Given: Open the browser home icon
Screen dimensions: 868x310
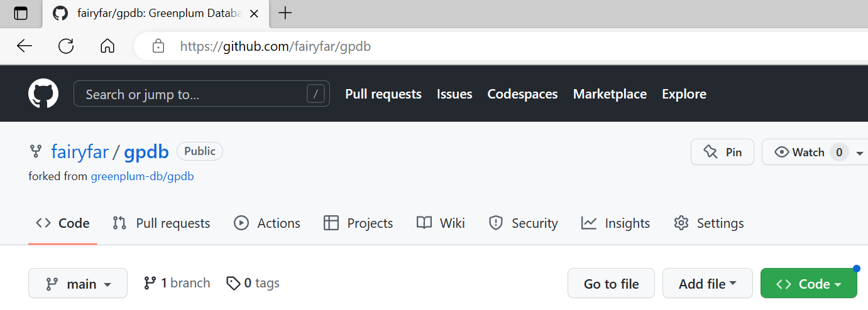Looking at the screenshot, I should 107,46.
